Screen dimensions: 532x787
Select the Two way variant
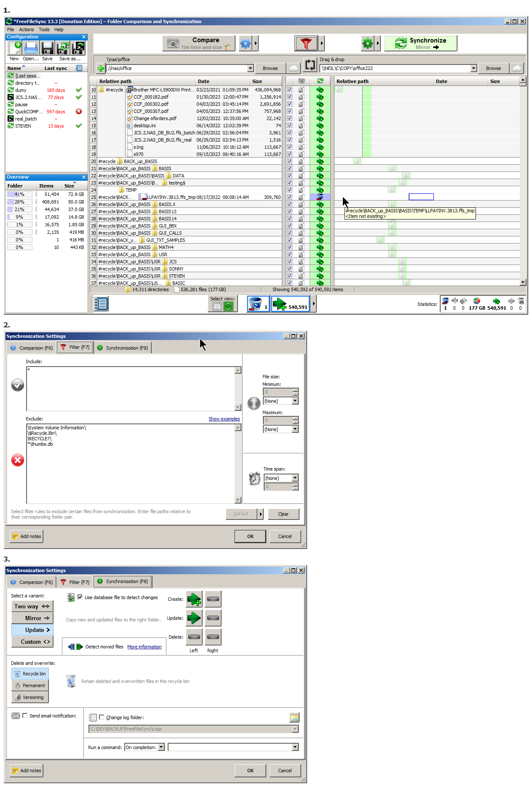click(32, 606)
